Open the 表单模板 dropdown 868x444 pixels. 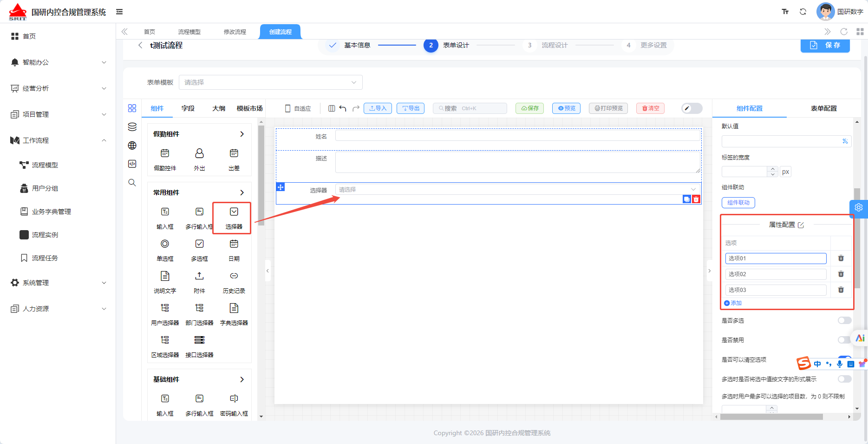(270, 82)
